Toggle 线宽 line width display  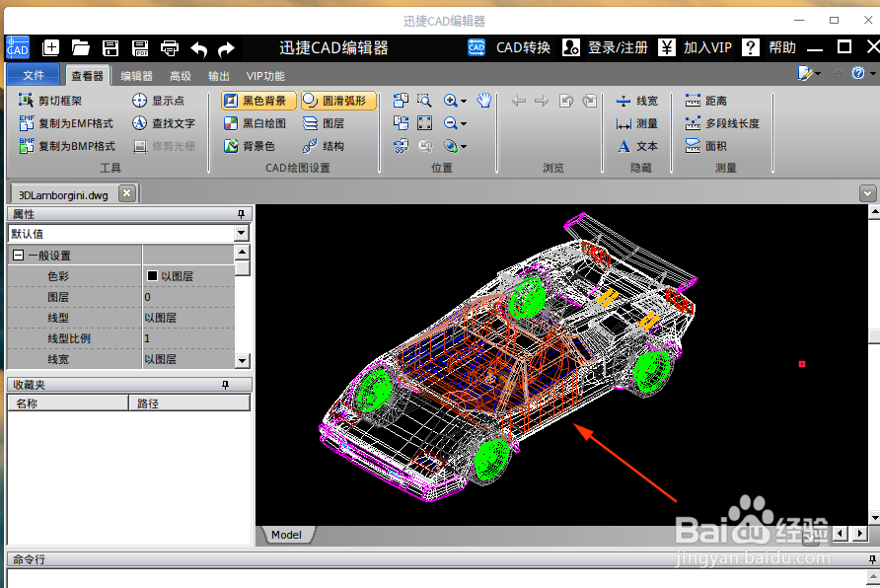click(636, 101)
